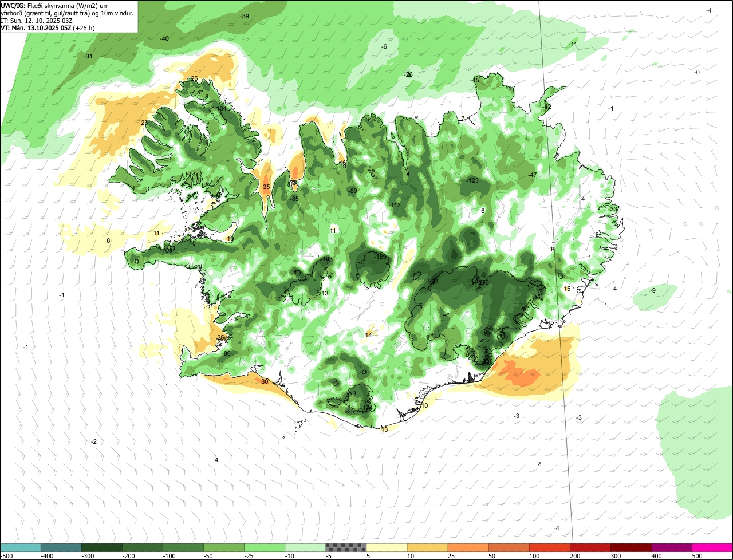Click the light orange 25 to 50 swatch

pos(468,547)
